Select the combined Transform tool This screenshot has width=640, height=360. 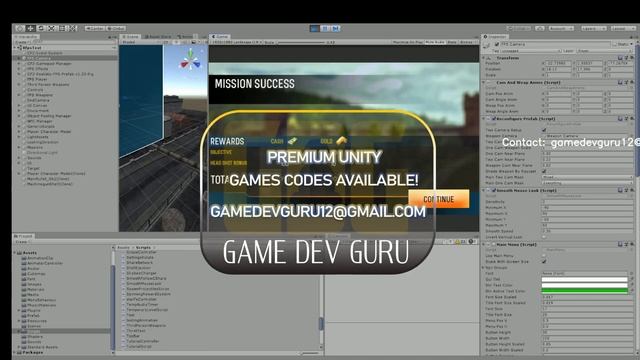point(72,28)
